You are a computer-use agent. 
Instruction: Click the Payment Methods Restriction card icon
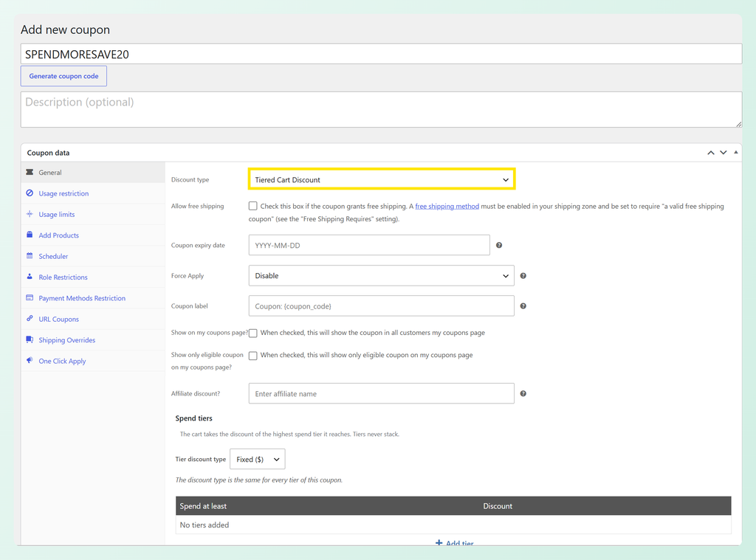30,297
